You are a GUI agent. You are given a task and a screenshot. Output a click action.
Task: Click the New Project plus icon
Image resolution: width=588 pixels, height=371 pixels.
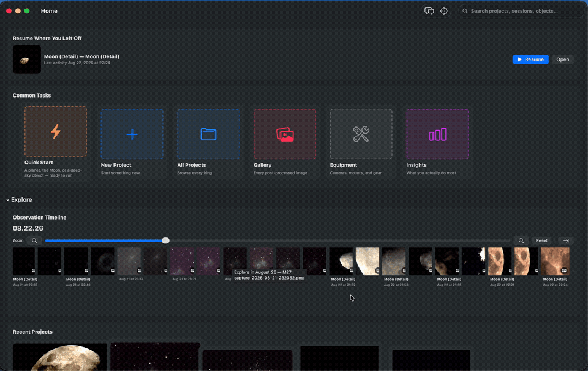[132, 134]
